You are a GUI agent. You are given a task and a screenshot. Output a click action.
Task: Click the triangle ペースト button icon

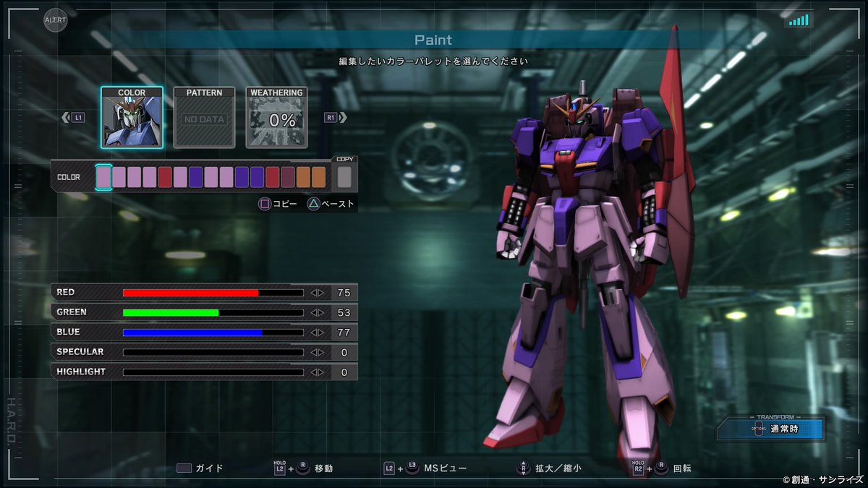tap(314, 204)
